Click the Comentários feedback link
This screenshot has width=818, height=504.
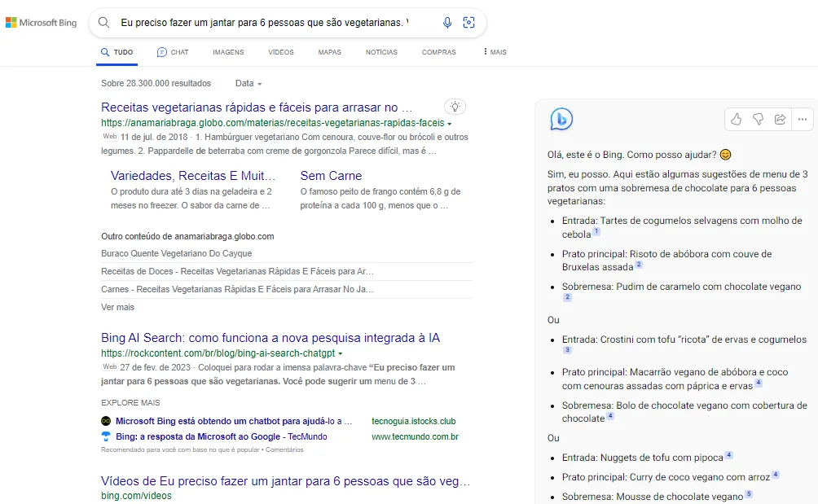(284, 449)
